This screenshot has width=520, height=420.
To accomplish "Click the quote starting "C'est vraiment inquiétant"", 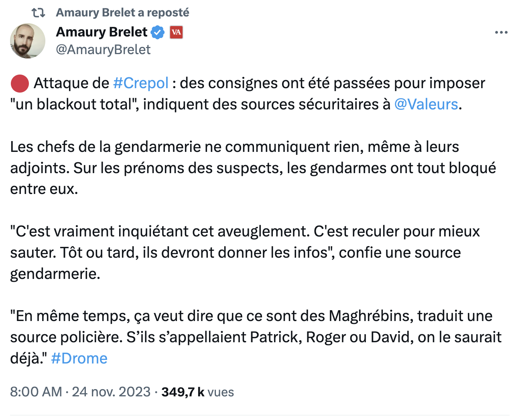I will pos(245,252).
